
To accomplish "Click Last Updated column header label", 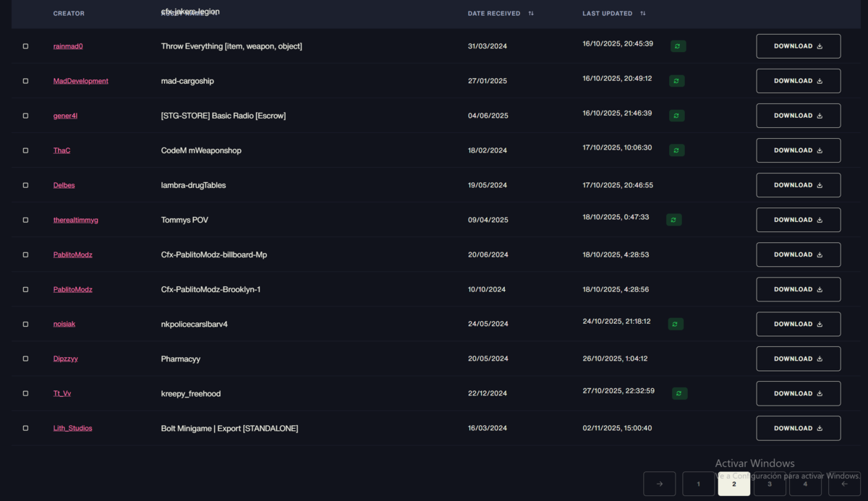I will [x=608, y=13].
